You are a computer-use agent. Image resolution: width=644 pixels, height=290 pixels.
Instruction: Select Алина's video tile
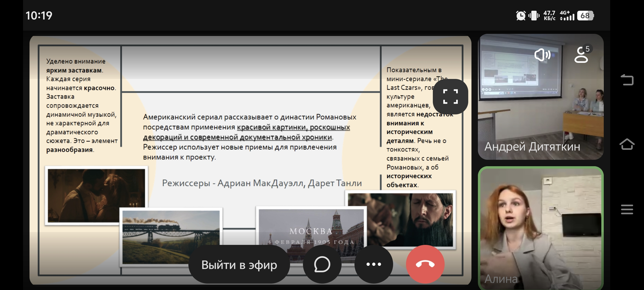(x=540, y=228)
